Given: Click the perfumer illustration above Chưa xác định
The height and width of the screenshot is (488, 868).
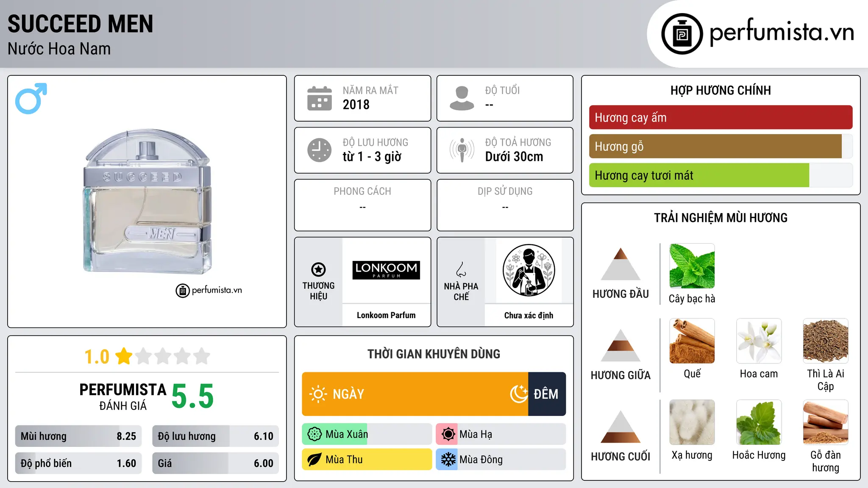Looking at the screenshot, I should coord(529,270).
